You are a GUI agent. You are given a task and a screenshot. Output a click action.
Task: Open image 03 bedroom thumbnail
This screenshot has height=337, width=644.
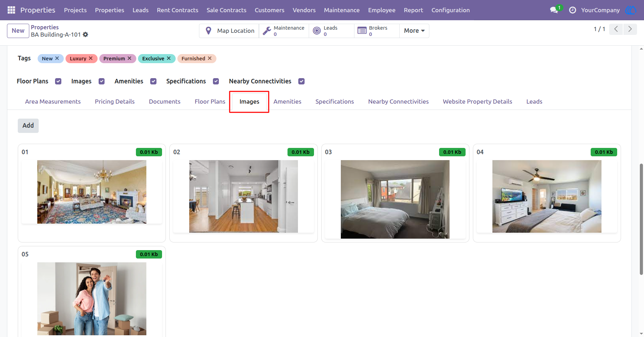(x=395, y=199)
